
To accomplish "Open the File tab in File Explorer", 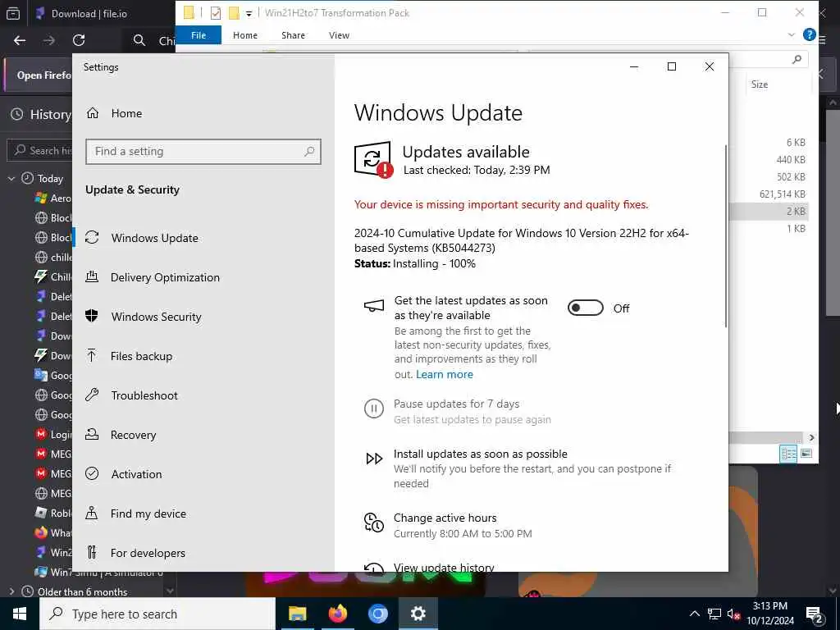I will [x=199, y=35].
